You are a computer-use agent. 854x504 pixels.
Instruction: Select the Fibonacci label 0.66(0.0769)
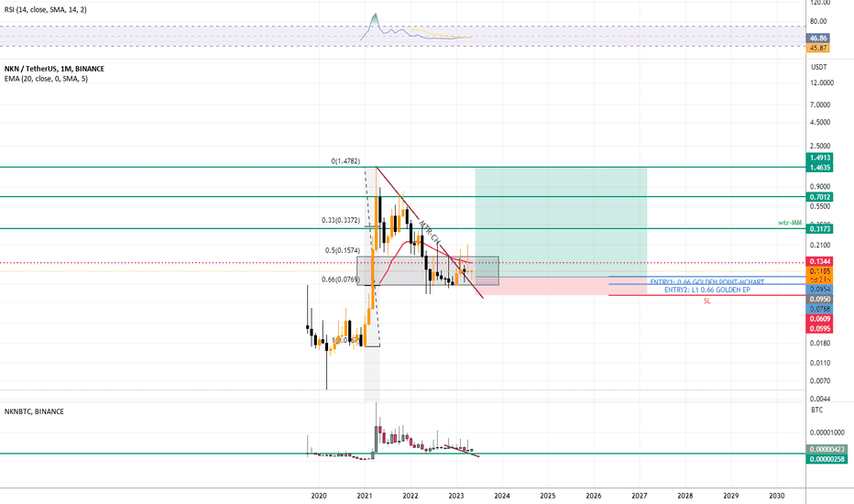pos(340,279)
